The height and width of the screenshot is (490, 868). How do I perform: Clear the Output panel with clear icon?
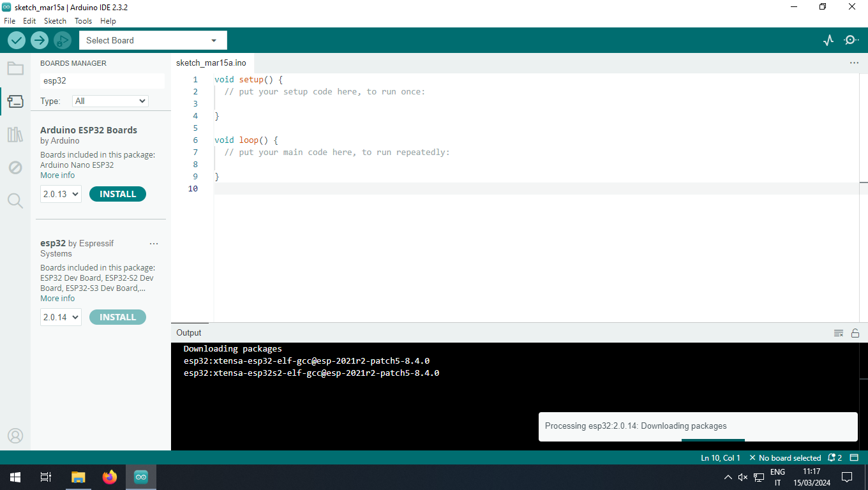tap(839, 333)
